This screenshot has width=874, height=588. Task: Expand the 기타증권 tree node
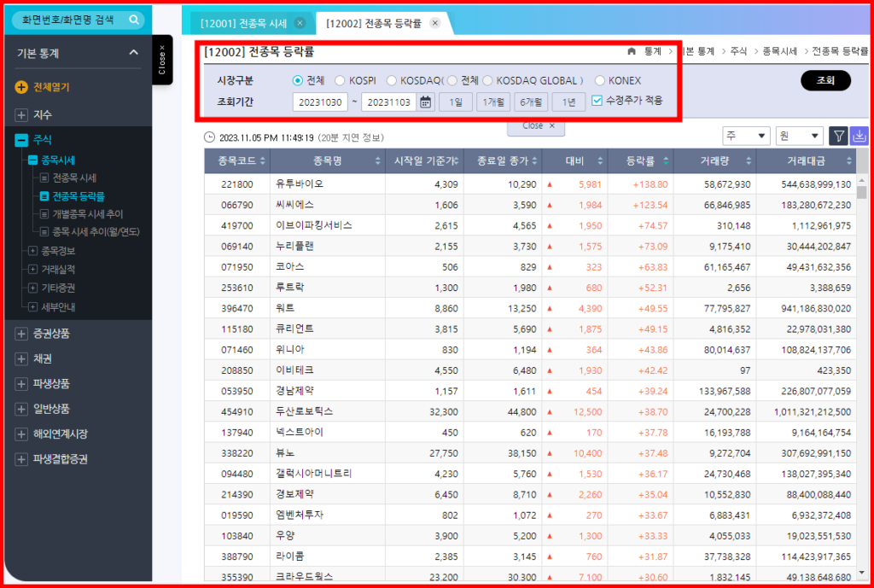pyautogui.click(x=33, y=288)
